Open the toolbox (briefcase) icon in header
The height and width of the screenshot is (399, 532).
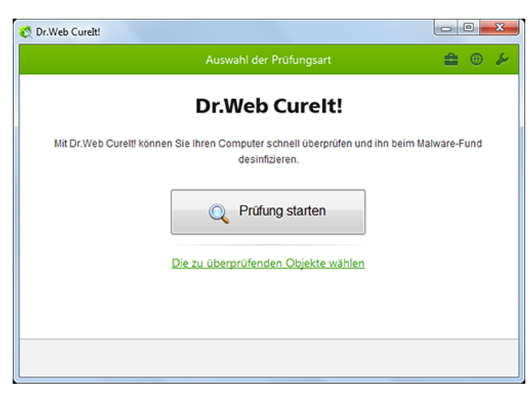click(x=451, y=60)
